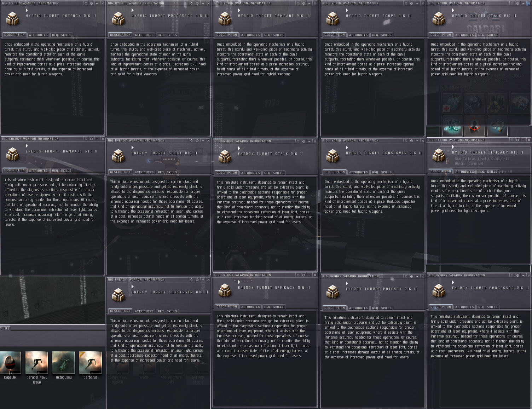Pin the Hybrid Turret Potency Rig II window
Viewport: 532px width, 409px height.
tap(91, 3)
